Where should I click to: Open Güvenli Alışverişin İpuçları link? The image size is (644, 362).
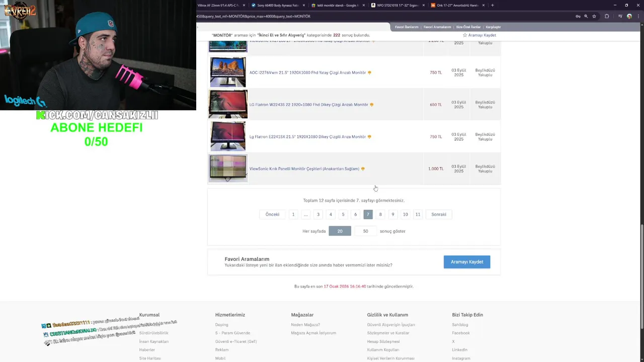391,325
